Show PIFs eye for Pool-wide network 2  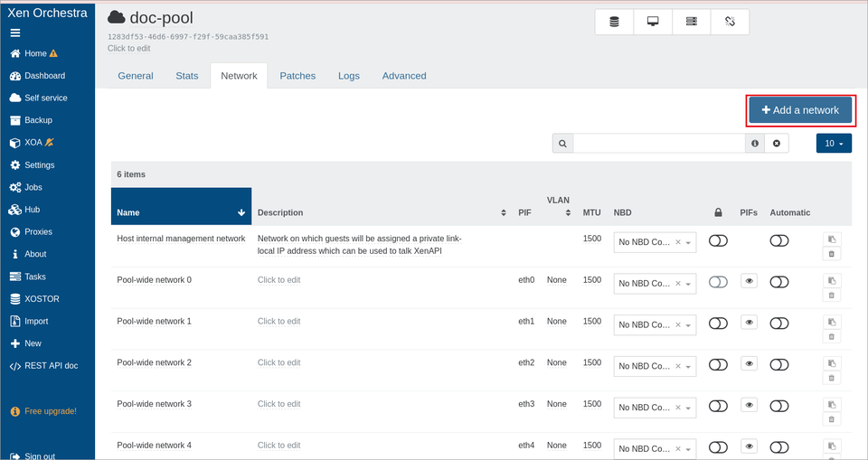(x=749, y=363)
